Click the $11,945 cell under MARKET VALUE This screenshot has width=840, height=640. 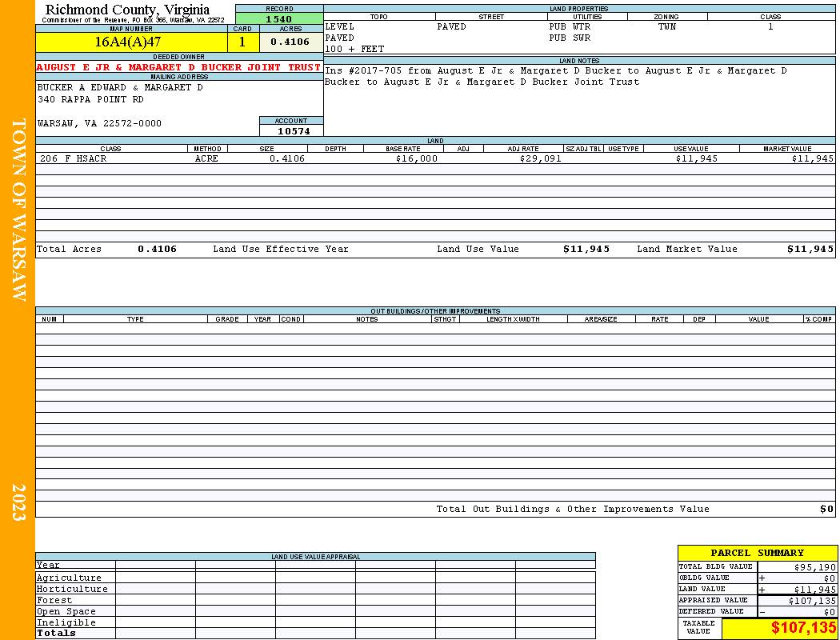tap(813, 159)
